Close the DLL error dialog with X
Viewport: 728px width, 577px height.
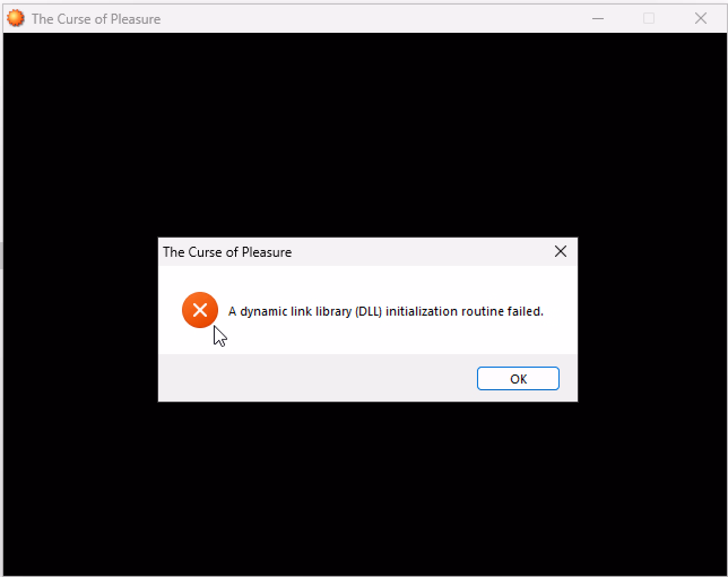click(x=561, y=251)
